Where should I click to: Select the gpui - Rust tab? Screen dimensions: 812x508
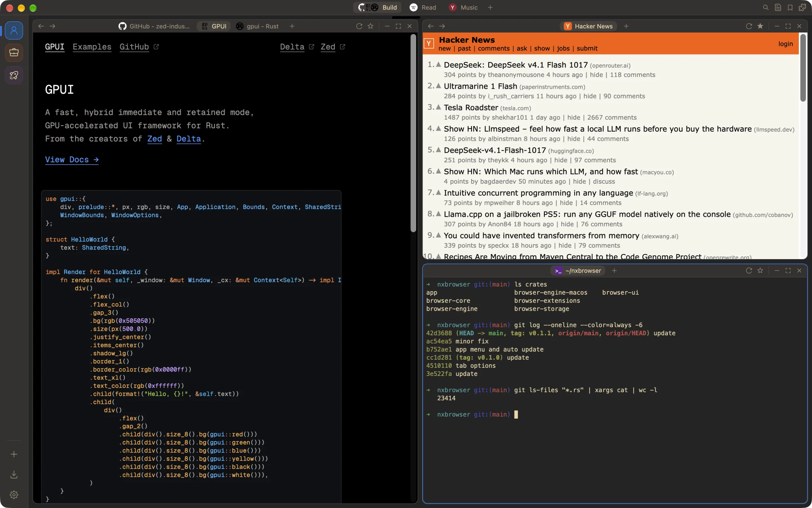pyautogui.click(x=257, y=26)
